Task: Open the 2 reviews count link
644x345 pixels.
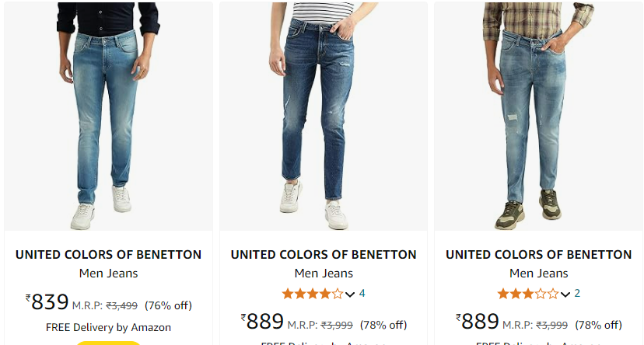Action: [577, 293]
